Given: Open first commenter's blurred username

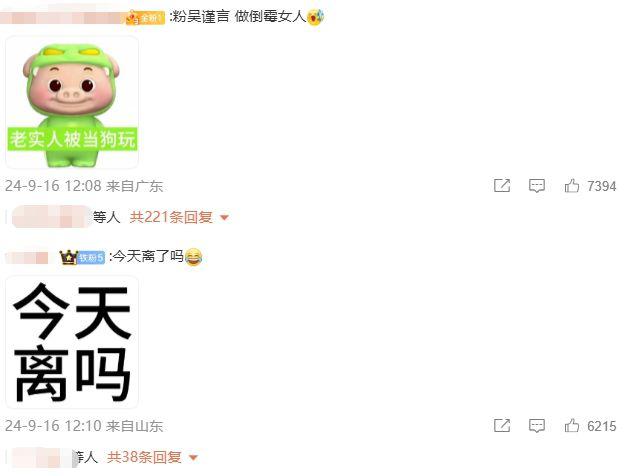Looking at the screenshot, I should (63, 17).
